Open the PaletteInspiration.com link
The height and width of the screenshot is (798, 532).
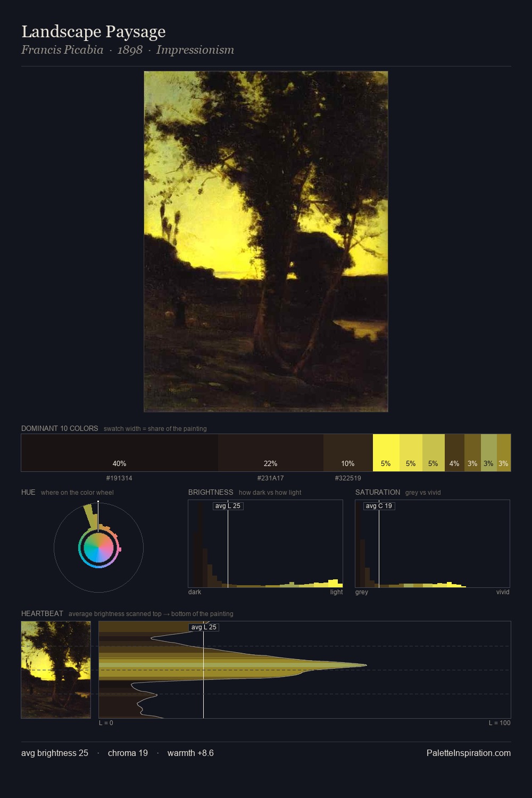click(469, 753)
